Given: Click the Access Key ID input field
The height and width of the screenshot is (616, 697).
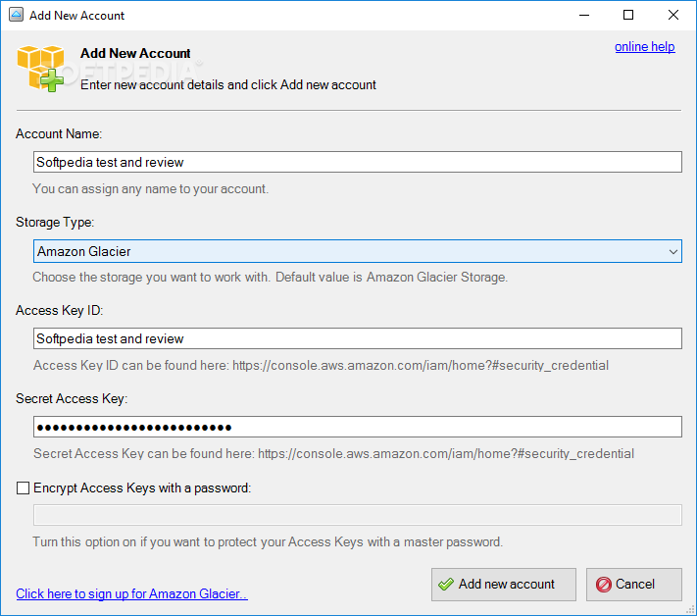Looking at the screenshot, I should point(358,338).
